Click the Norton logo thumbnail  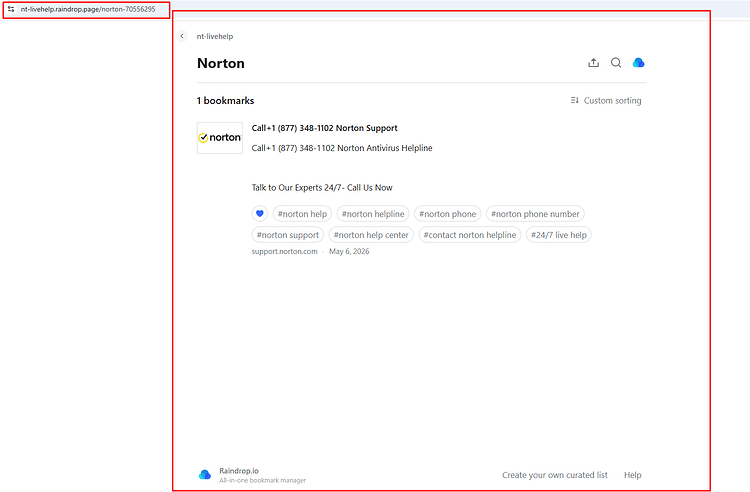pyautogui.click(x=220, y=138)
